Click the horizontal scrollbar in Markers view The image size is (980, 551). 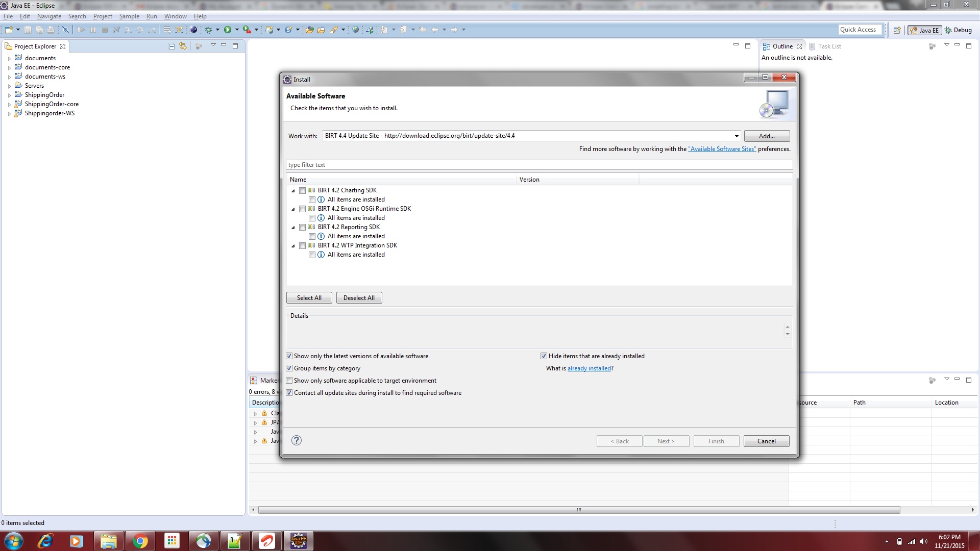579,510
